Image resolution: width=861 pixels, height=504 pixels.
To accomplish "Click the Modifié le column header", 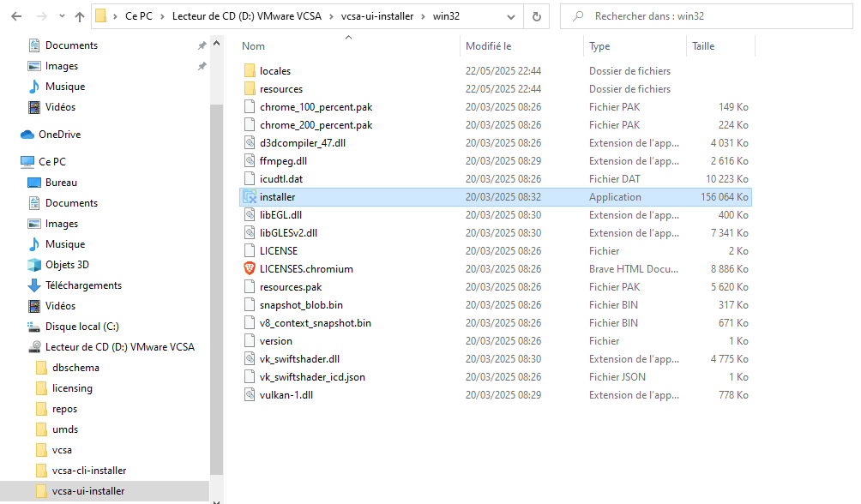I will point(488,46).
